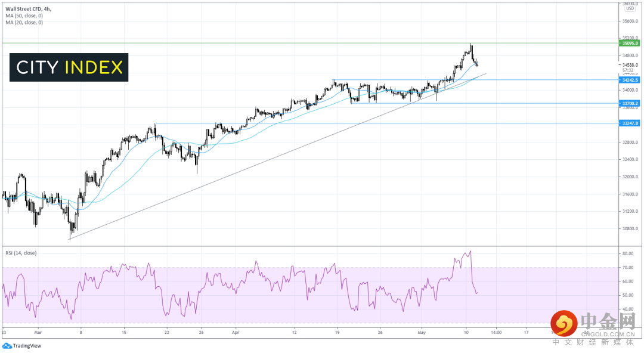Click the USD currency label on price axis
This screenshot has height=353, width=644.
click(630, 8)
